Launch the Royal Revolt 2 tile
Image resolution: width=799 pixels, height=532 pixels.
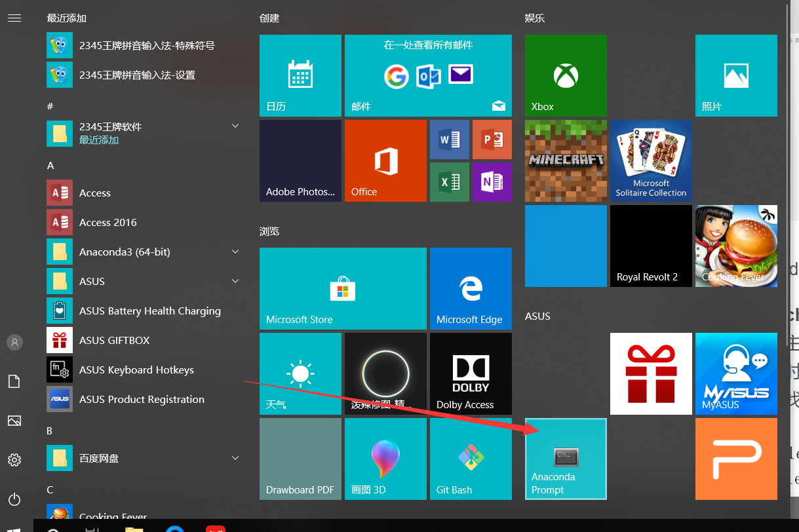pyautogui.click(x=651, y=246)
